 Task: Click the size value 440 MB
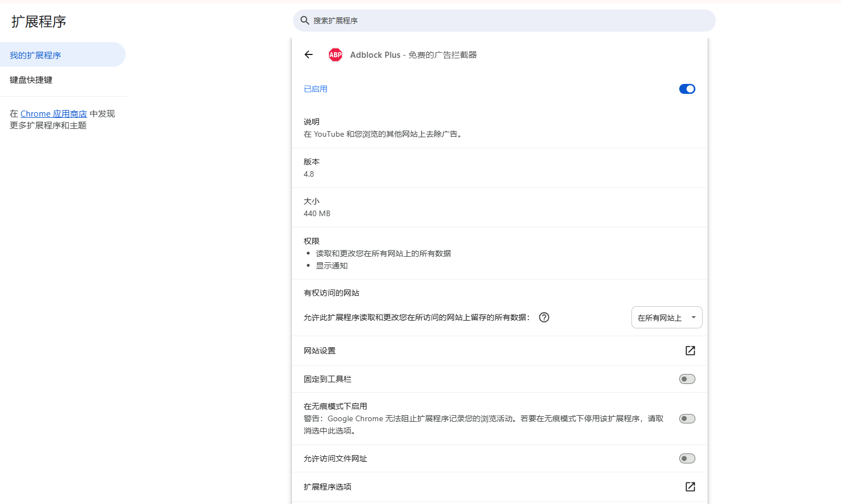pyautogui.click(x=317, y=213)
